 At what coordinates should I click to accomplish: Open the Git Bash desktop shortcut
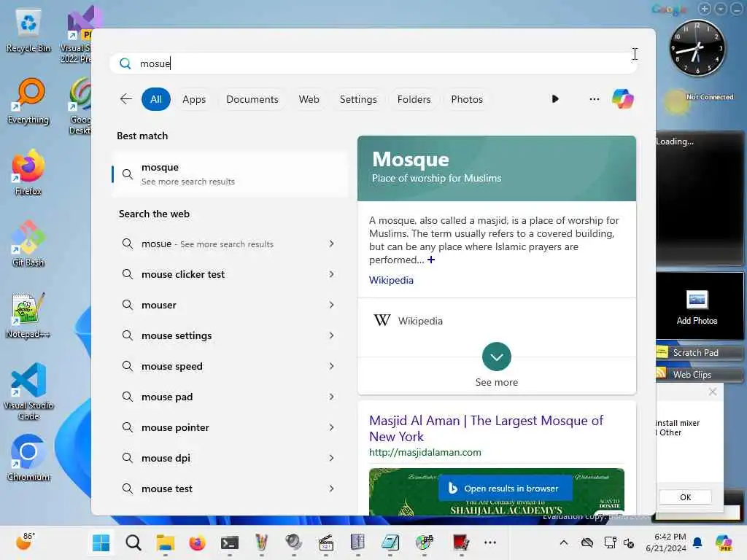point(28,244)
